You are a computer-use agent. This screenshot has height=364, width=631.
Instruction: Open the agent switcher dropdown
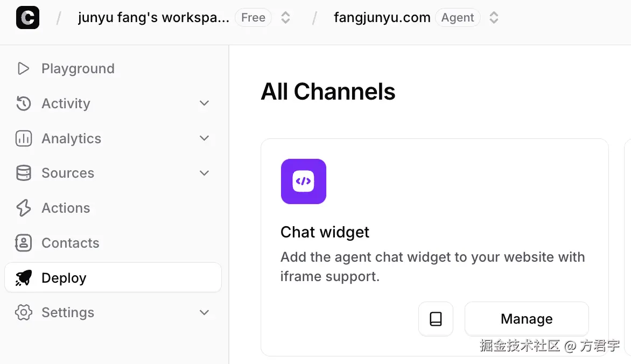point(494,18)
